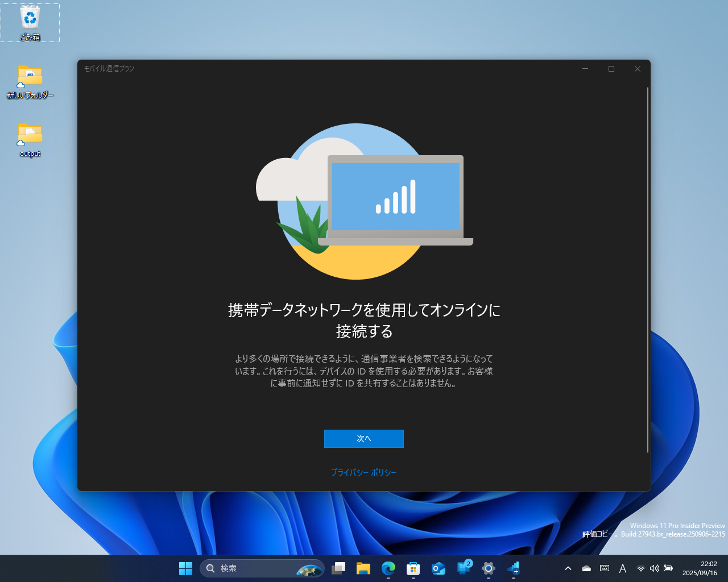Image resolution: width=728 pixels, height=582 pixels.
Task: Switch the IME by clicking the A indicator
Action: [623, 568]
